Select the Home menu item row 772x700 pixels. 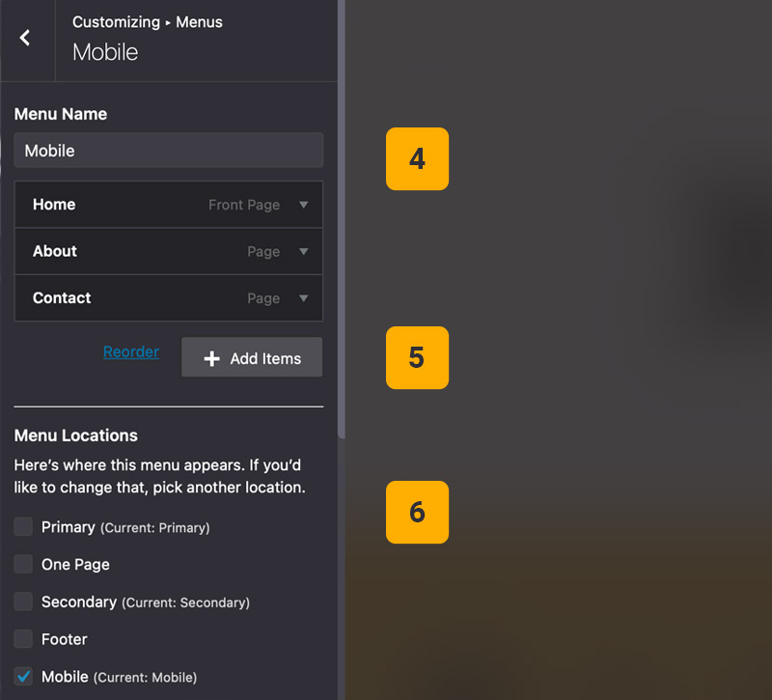[116, 205]
